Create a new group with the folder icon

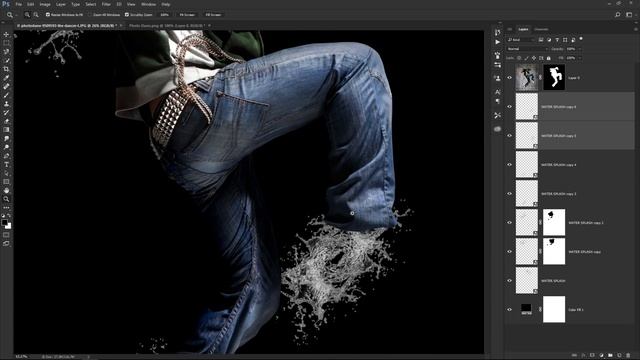[610, 356]
